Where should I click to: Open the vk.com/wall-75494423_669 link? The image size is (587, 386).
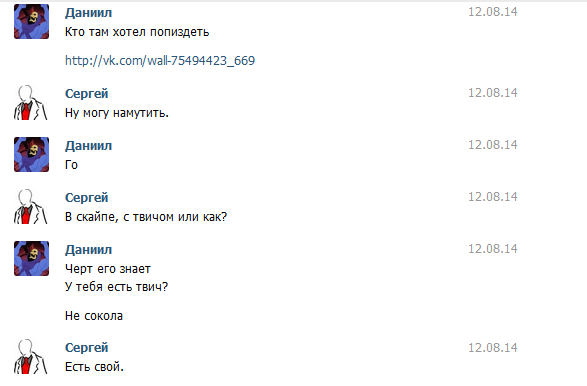point(160,61)
